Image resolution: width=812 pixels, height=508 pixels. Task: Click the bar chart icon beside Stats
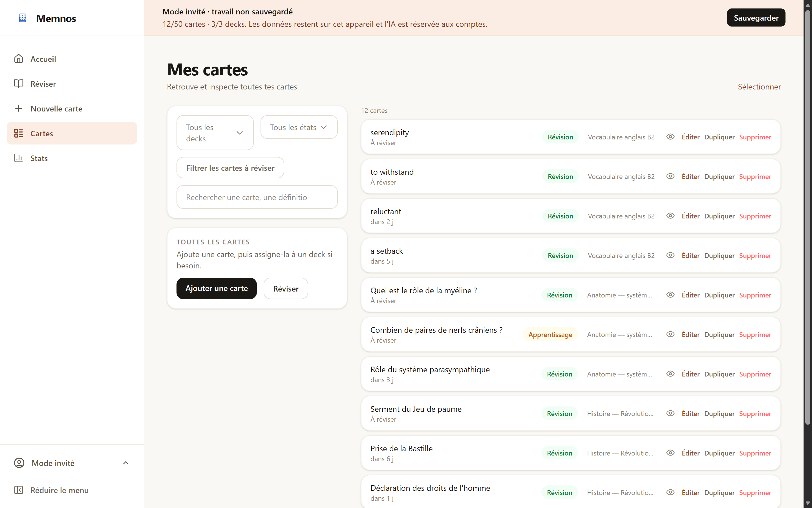coord(18,158)
